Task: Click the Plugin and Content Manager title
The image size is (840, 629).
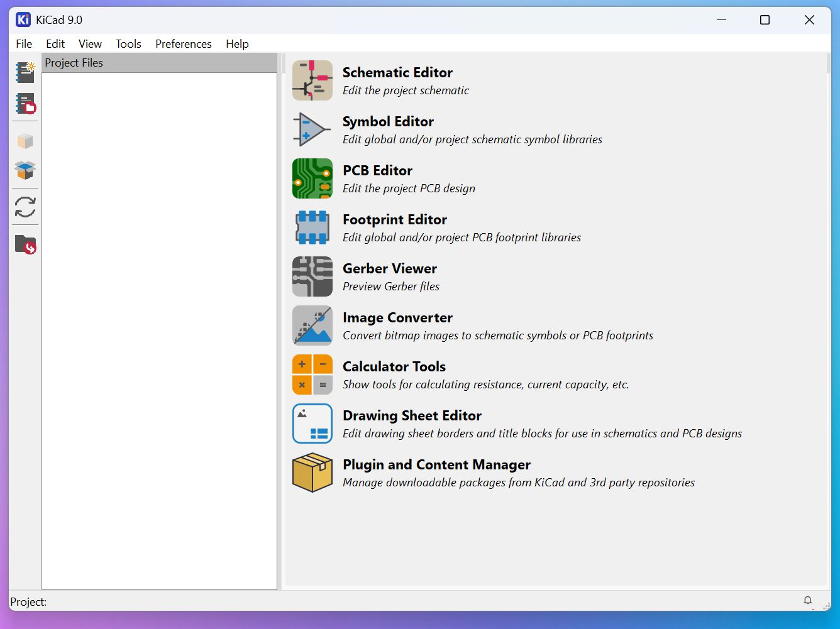Action: [x=436, y=464]
